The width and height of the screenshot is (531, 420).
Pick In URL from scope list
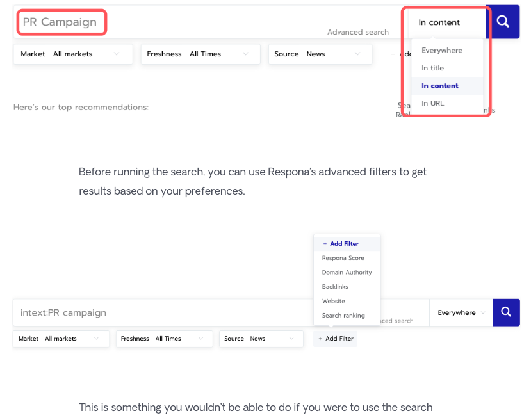(432, 103)
